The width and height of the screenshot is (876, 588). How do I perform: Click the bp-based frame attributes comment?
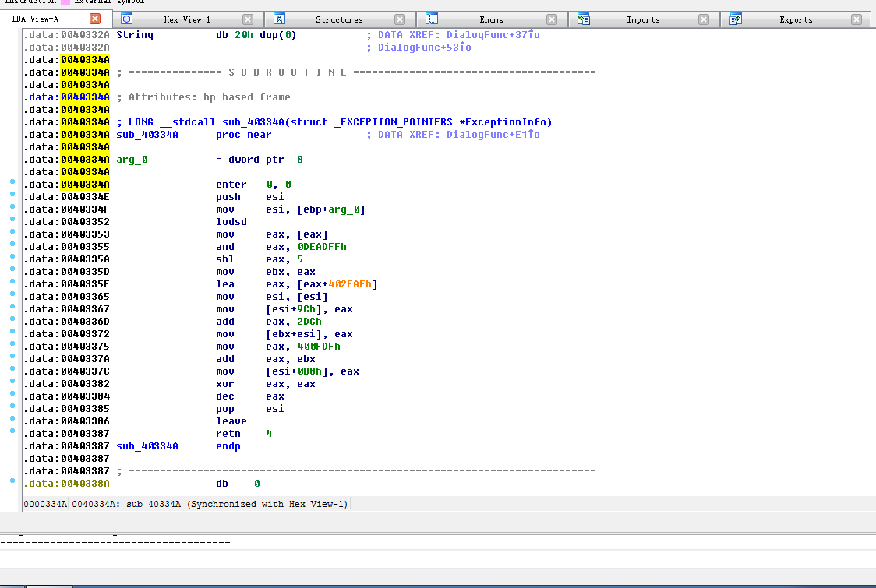pos(203,97)
